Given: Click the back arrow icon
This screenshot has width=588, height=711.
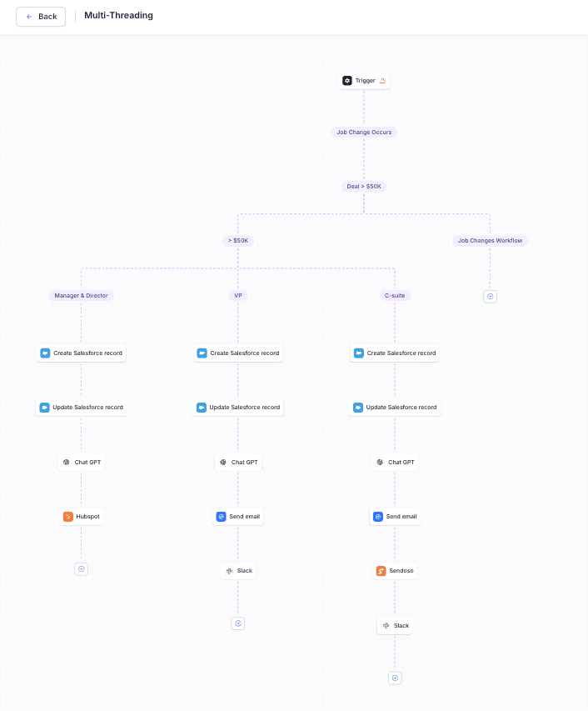Looking at the screenshot, I should point(29,17).
